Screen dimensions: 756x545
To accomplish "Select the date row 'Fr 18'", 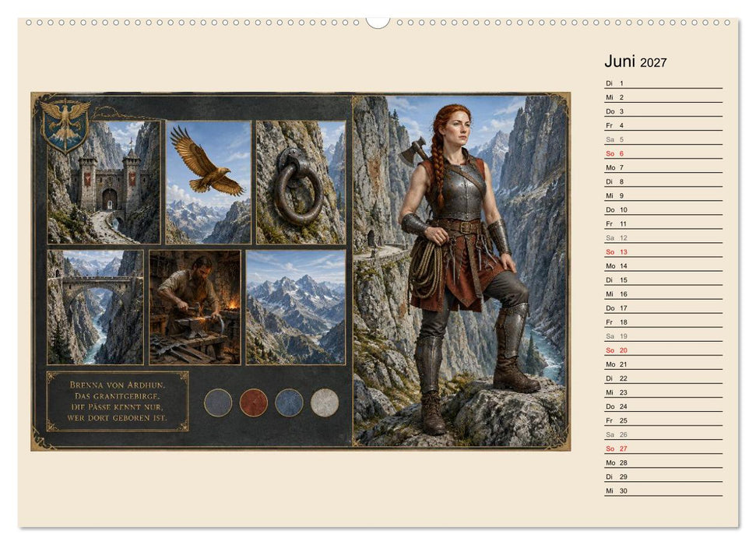I will point(663,322).
